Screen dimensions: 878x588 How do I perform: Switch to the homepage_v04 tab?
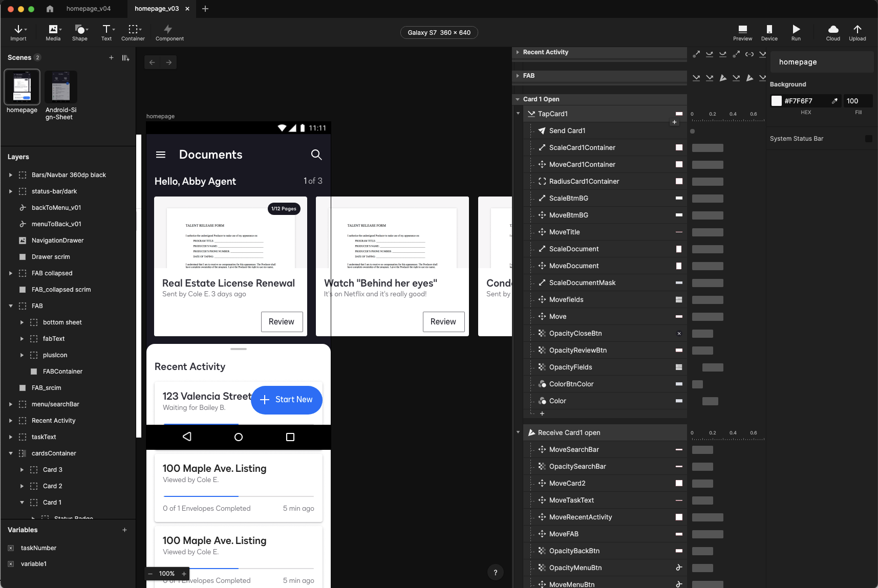[x=88, y=9]
